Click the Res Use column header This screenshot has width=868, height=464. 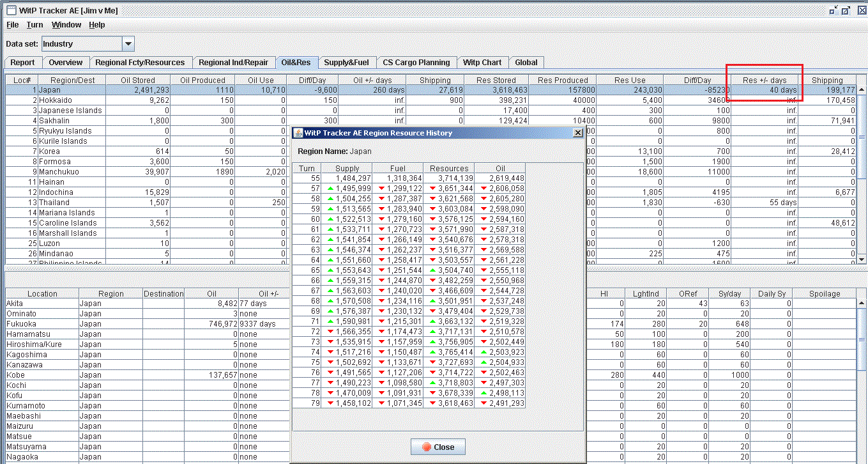pyautogui.click(x=630, y=80)
